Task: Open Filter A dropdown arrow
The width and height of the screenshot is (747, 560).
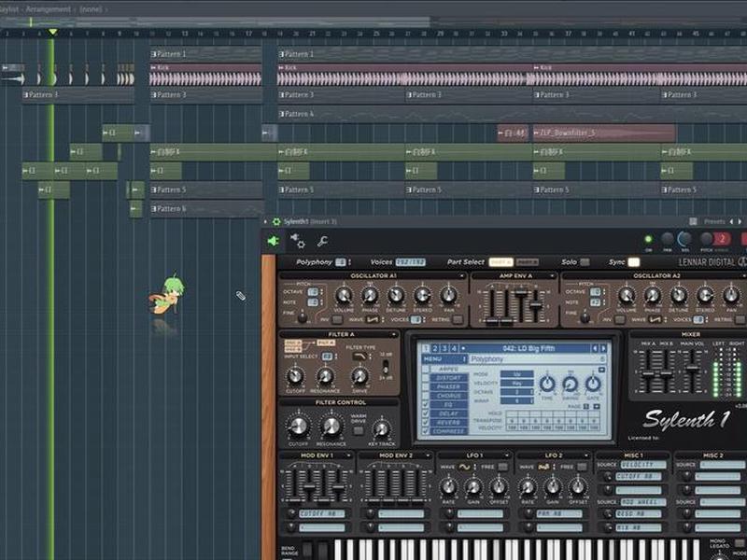Action: point(393,334)
